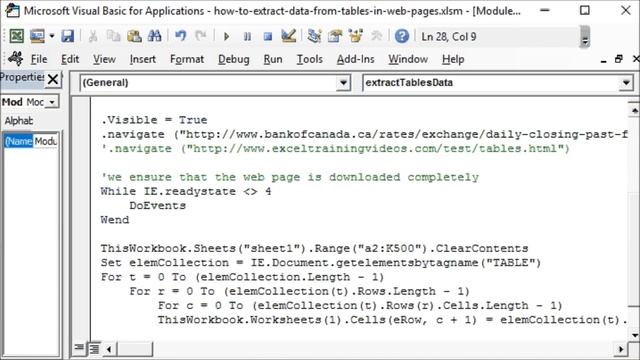Click the Cut scissors icon
Screen dimensions: 640x360
pyautogui.click(x=93, y=36)
